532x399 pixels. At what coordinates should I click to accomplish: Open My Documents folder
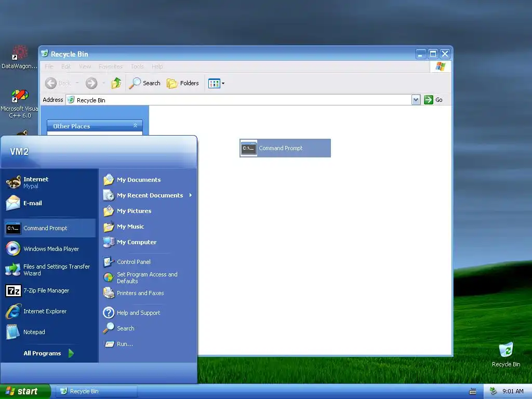pyautogui.click(x=148, y=179)
